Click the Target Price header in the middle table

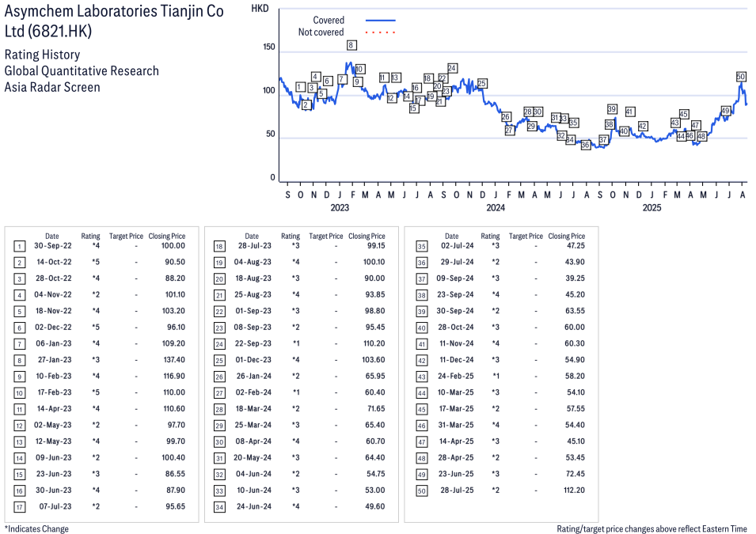[x=326, y=237]
